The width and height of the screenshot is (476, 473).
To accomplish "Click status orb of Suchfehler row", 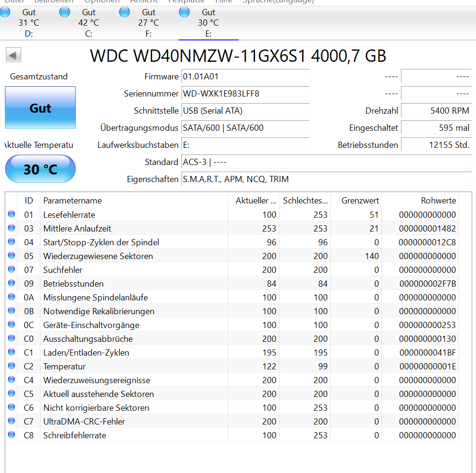I will (x=11, y=269).
